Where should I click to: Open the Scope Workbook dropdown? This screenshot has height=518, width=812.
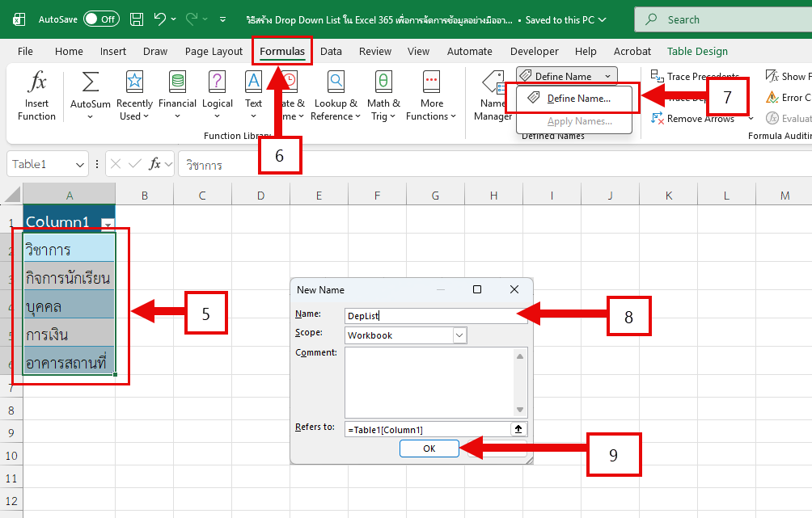click(x=459, y=335)
